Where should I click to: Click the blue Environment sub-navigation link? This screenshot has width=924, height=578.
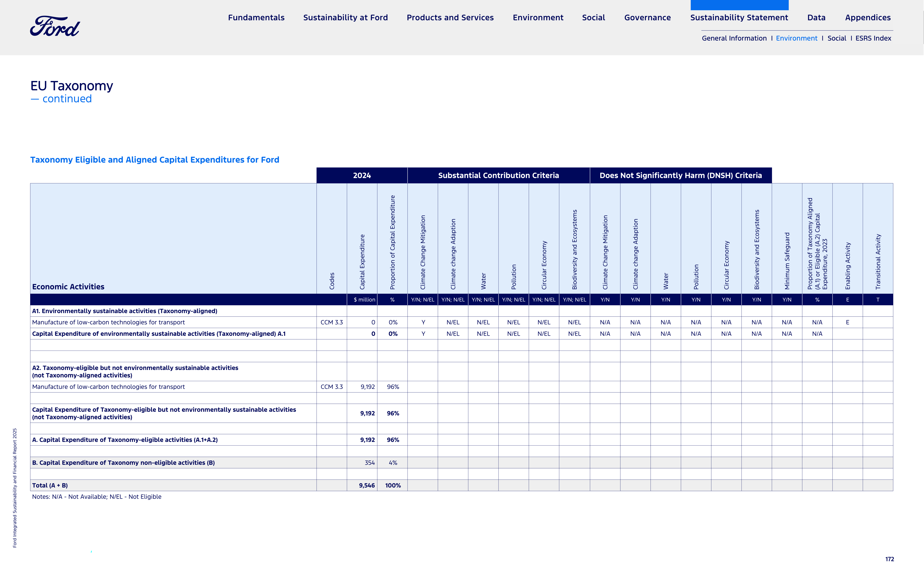(797, 38)
